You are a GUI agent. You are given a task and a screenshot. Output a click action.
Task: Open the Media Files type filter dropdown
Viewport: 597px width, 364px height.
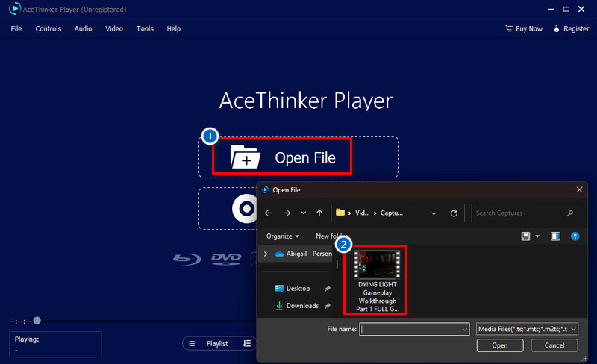tap(527, 329)
